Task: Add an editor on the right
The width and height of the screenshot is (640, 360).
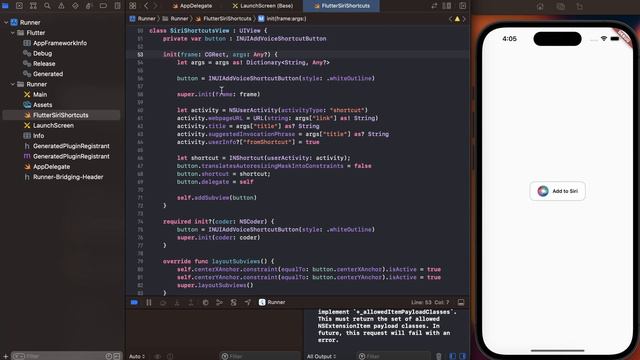Action: tap(462, 6)
